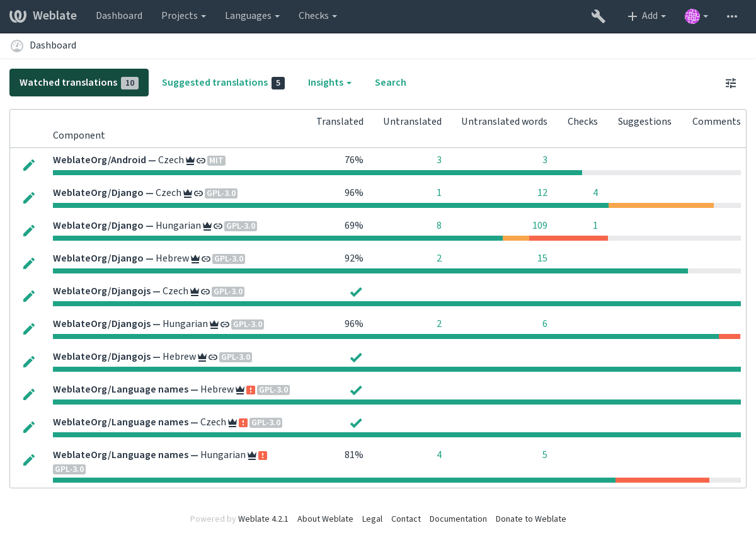This screenshot has width=756, height=540.
Task: Expand the Insights dropdown
Action: 329,83
